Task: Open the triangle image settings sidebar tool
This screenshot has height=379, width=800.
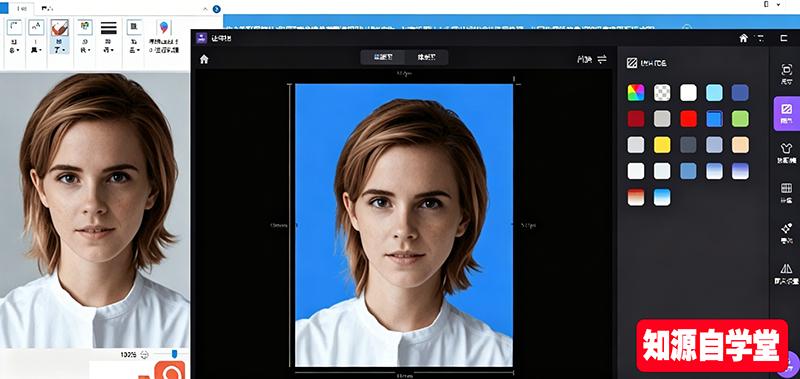Action: click(786, 273)
